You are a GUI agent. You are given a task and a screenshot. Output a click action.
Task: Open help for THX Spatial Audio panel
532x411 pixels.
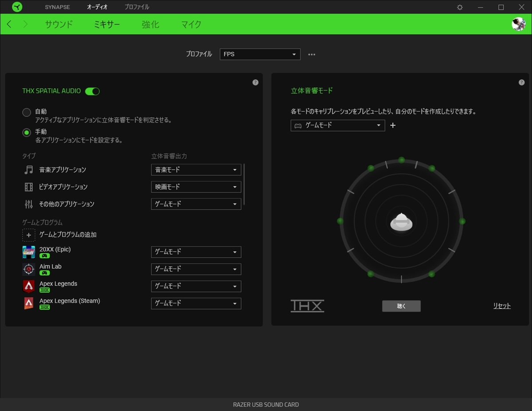click(x=255, y=82)
